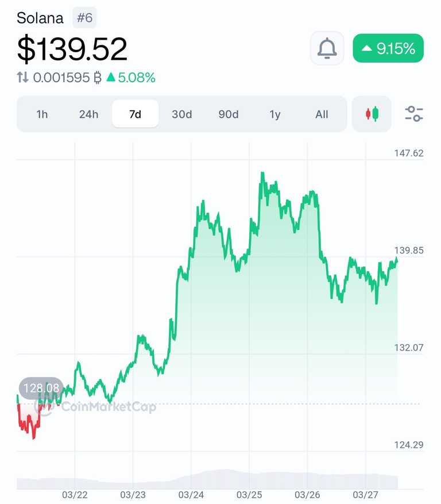Select the 90d time range
This screenshot has height=504, width=441.
point(229,114)
